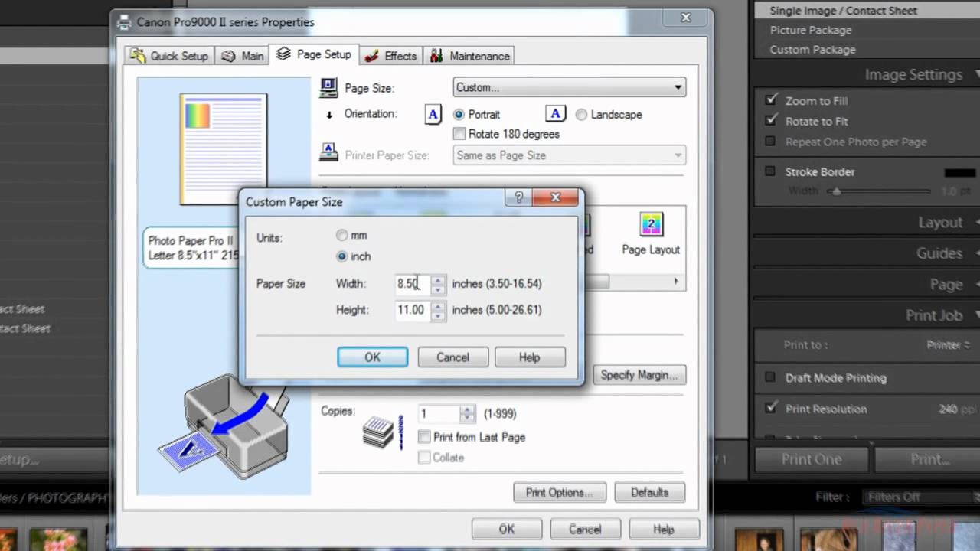The height and width of the screenshot is (551, 980).
Task: Switch to the Effects tab
Action: pyautogui.click(x=390, y=56)
